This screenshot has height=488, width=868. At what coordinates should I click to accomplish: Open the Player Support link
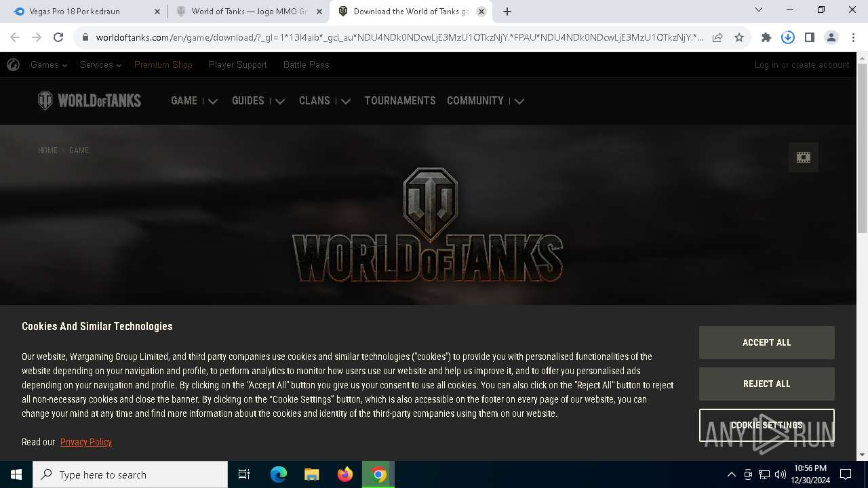pyautogui.click(x=238, y=65)
